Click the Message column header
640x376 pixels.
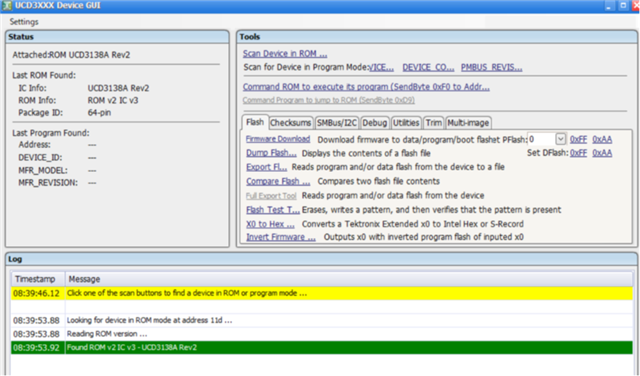349,279
